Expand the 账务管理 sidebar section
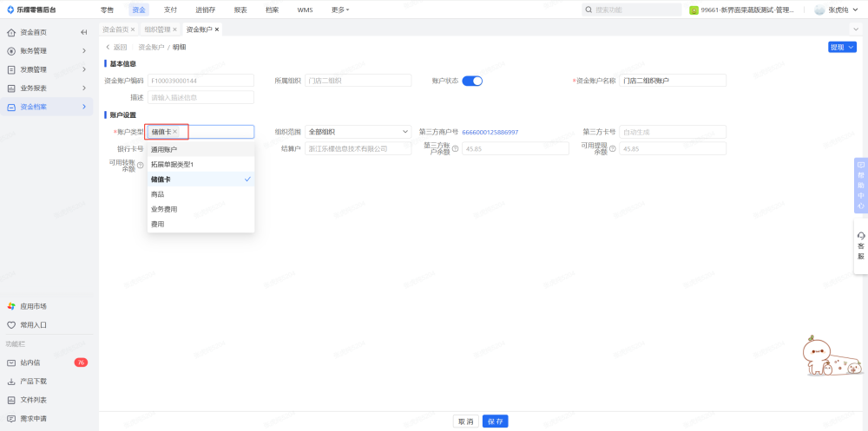This screenshot has width=868, height=431. pyautogui.click(x=49, y=51)
